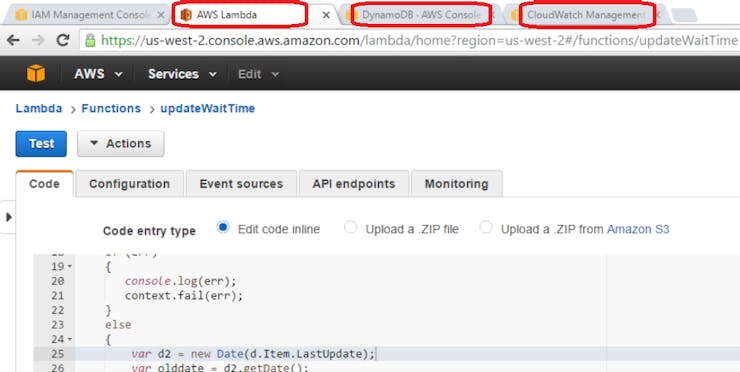Open the Event sources tab
740x372 pixels.
[241, 184]
